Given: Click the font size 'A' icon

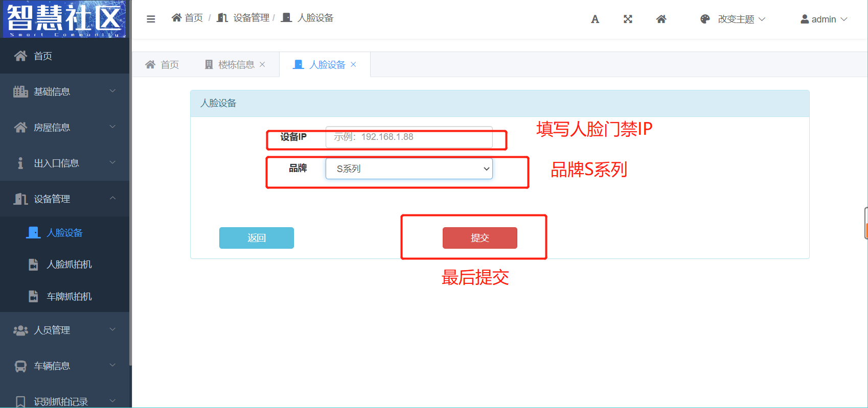Looking at the screenshot, I should coord(595,19).
